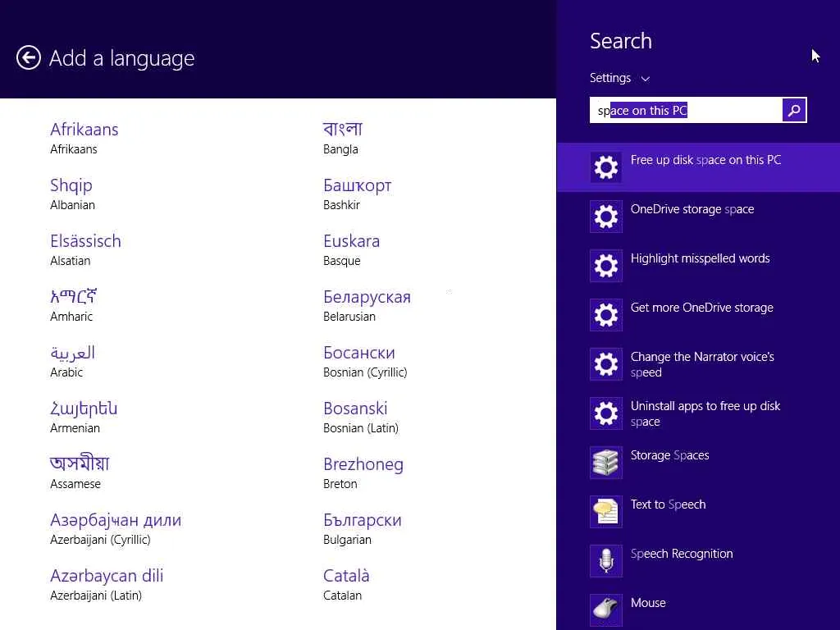
Task: Click gear icon beside Change the Narrator voice's speed
Action: [606, 365]
